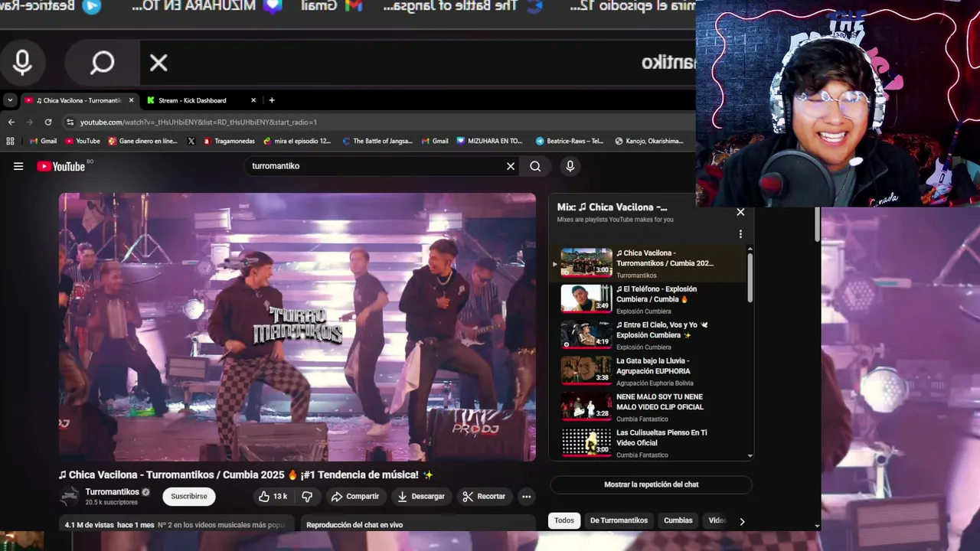This screenshot has width=980, height=551.
Task: Click the browser forward arrow
Action: [x=30, y=122]
